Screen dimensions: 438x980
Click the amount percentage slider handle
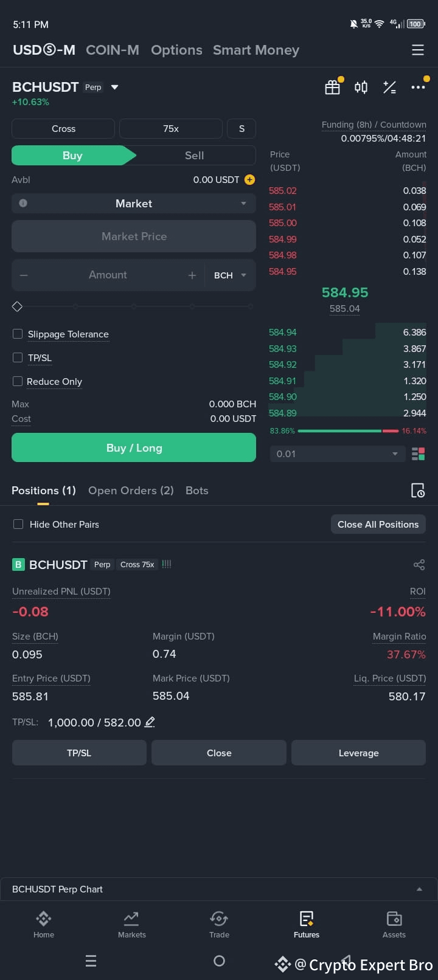(17, 306)
